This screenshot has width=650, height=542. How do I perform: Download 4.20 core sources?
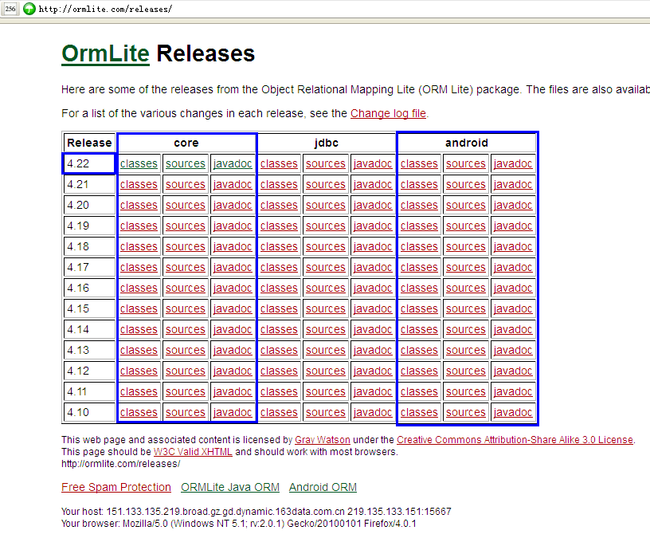185,205
